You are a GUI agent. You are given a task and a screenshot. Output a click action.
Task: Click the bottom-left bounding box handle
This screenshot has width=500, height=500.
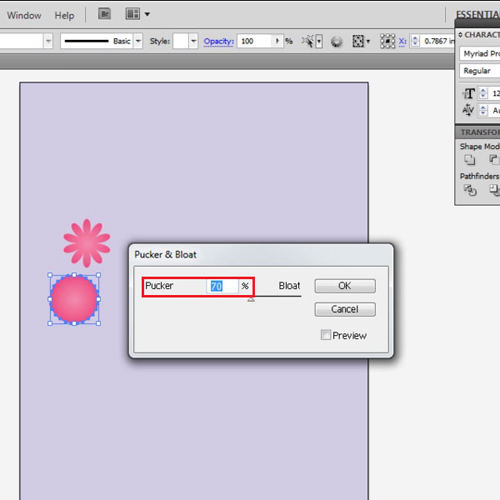(50, 323)
